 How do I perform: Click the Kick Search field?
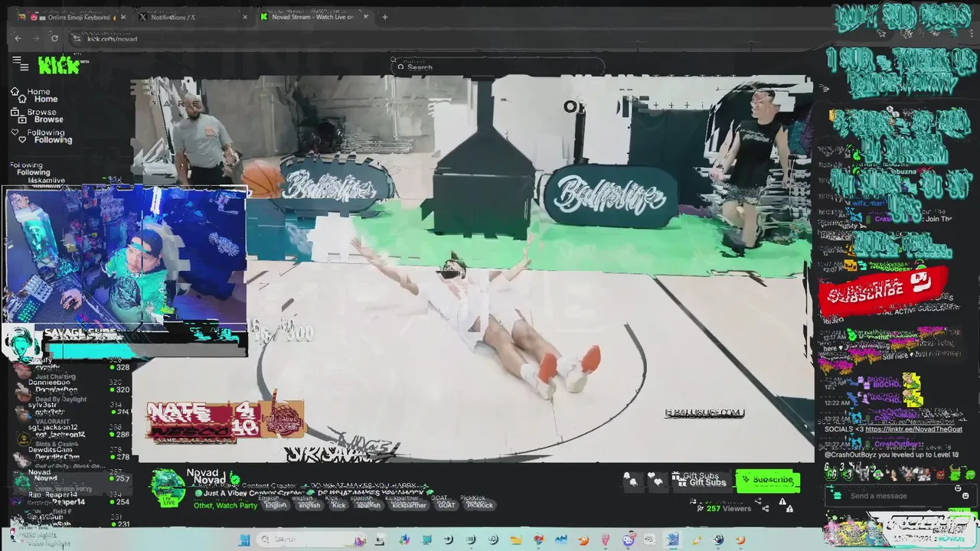click(498, 67)
